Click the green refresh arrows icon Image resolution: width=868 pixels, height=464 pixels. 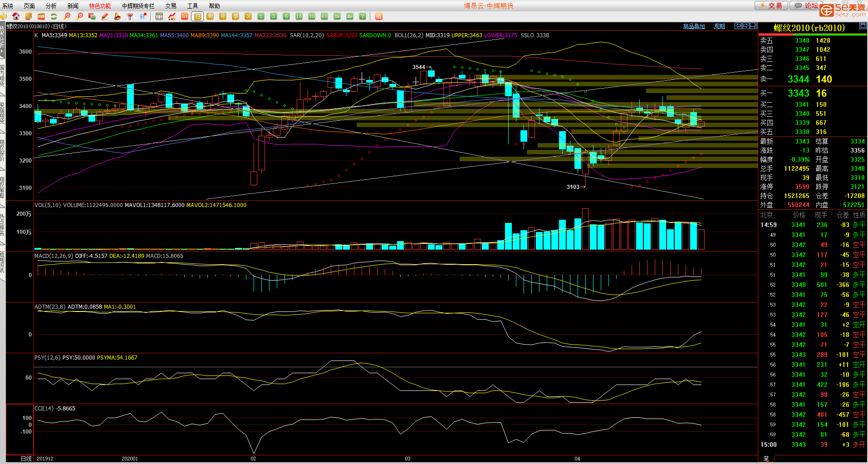pyautogui.click(x=54, y=16)
